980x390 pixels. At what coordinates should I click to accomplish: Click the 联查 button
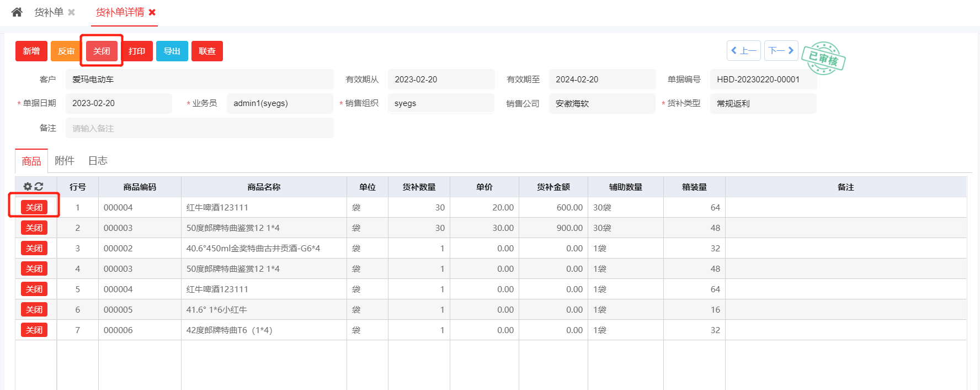coord(207,51)
